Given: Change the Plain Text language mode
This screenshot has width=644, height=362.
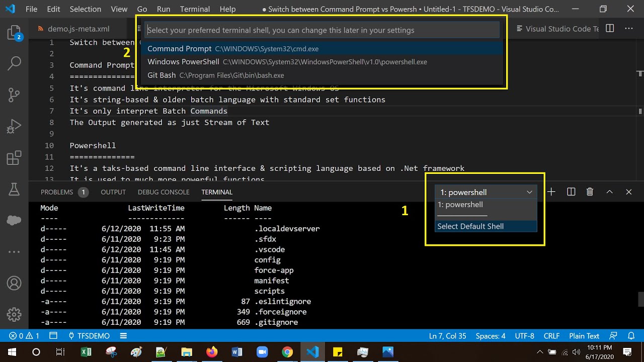Looking at the screenshot, I should (x=584, y=336).
